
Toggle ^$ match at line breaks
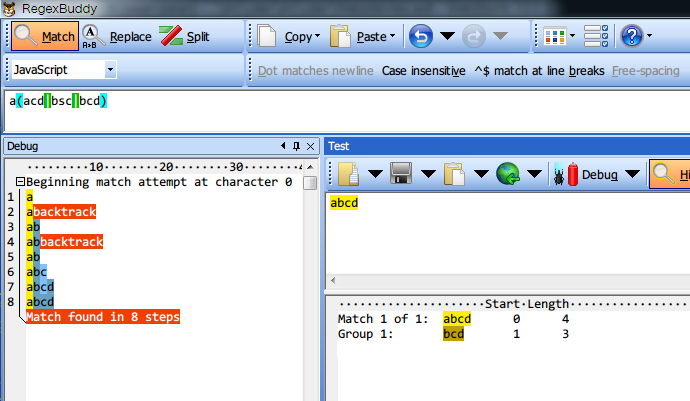point(539,71)
